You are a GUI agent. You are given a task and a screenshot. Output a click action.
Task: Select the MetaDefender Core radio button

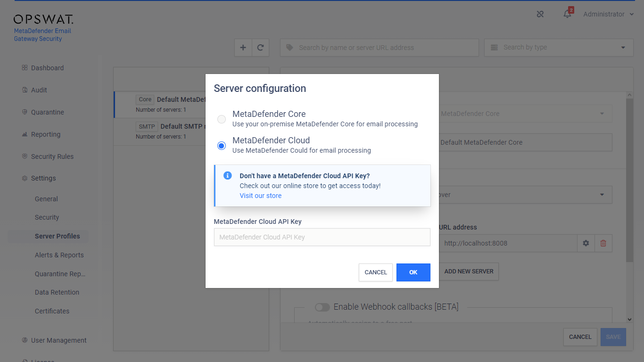coord(221,119)
